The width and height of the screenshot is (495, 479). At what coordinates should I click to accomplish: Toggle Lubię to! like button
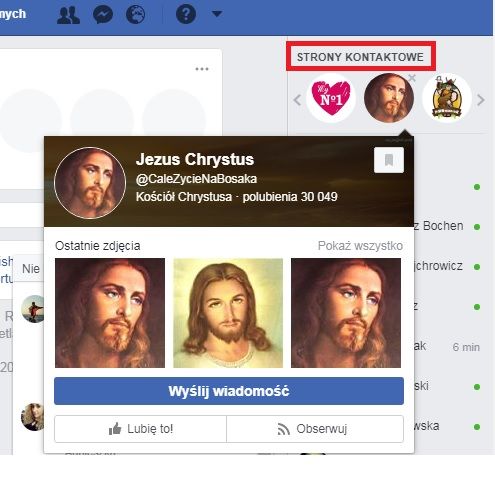[140, 429]
